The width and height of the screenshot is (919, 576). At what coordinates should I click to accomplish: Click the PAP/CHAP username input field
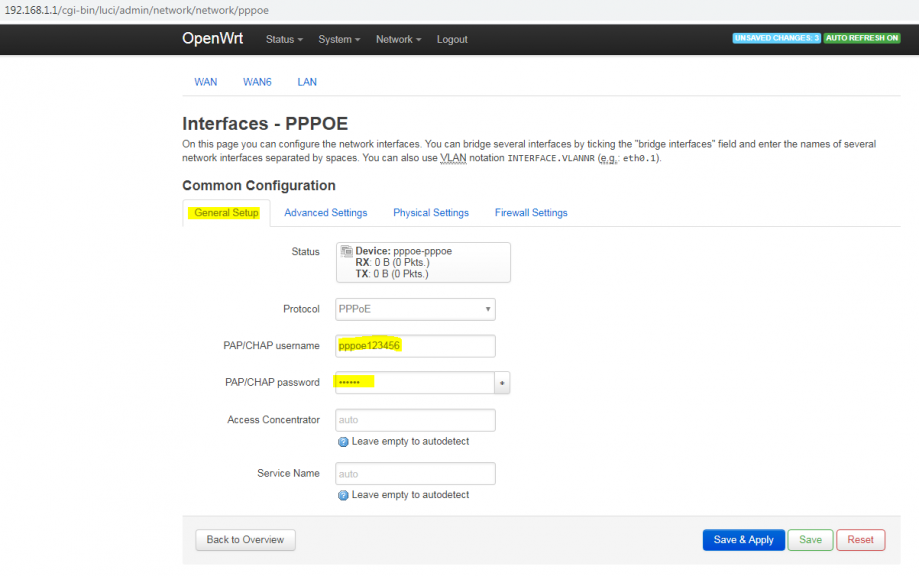[x=415, y=346]
